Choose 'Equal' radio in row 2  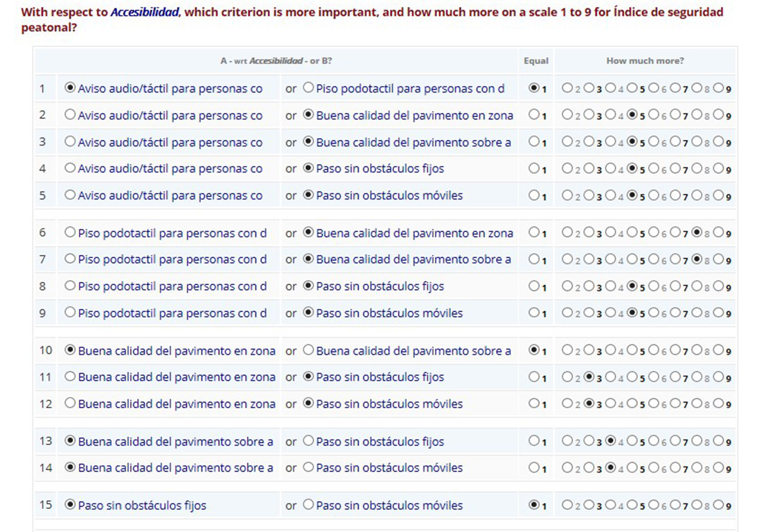pyautogui.click(x=534, y=115)
